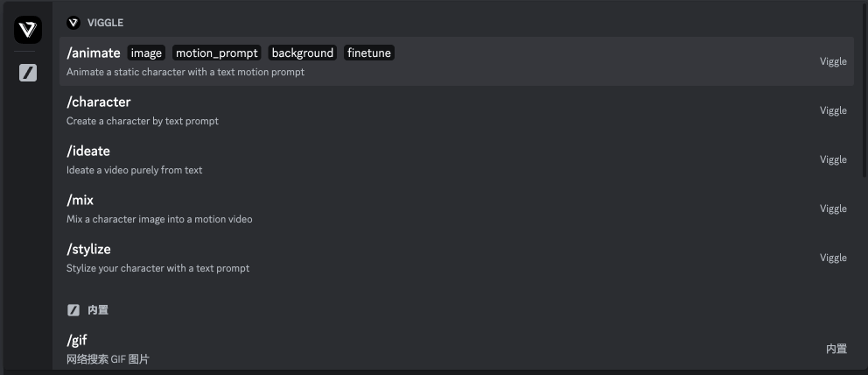Choose the /ideate command
The width and height of the screenshot is (868, 375).
[x=456, y=159]
